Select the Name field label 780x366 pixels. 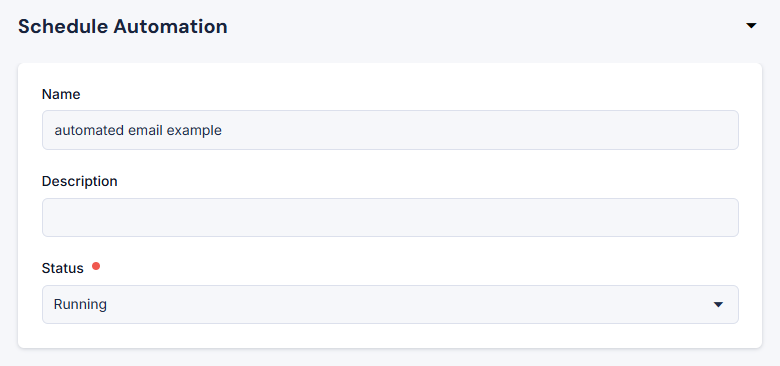pos(61,94)
